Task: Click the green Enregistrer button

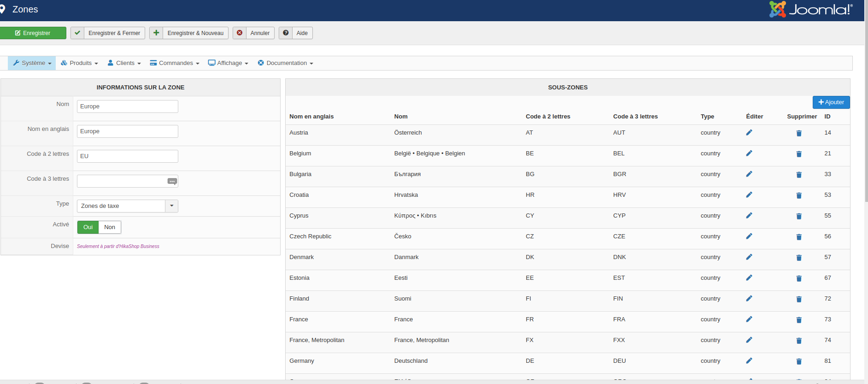Action: coord(33,33)
